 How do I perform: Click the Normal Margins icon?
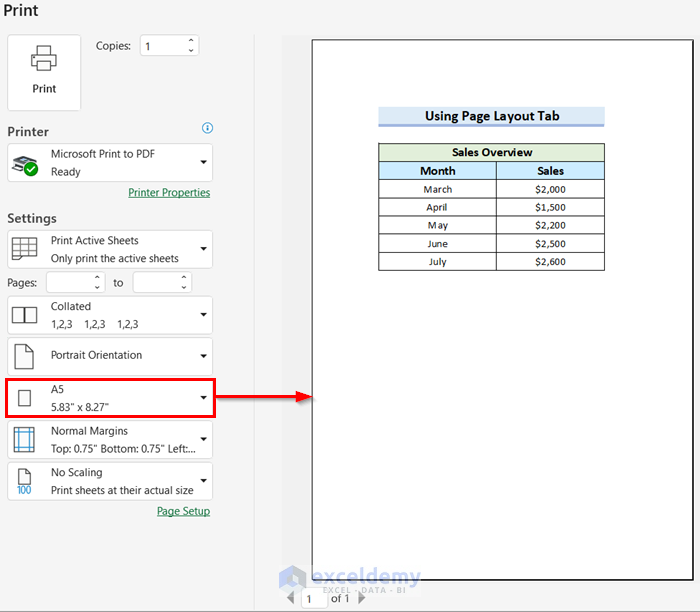(24, 440)
